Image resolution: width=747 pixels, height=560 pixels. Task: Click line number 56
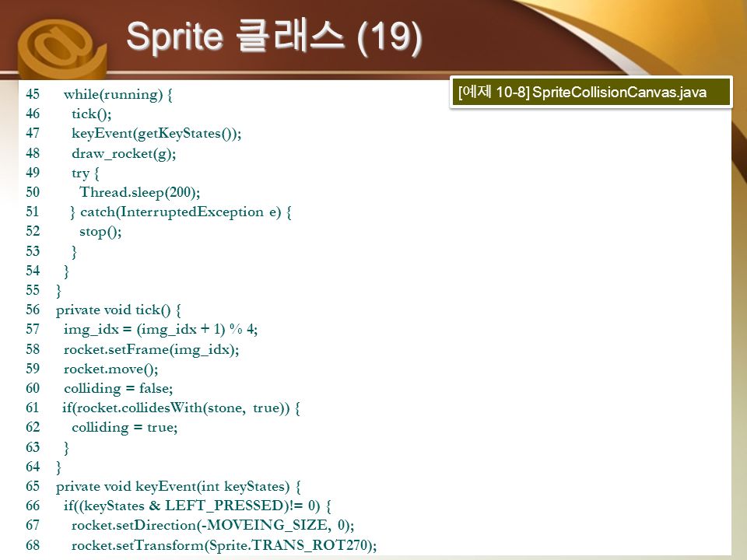coord(33,310)
